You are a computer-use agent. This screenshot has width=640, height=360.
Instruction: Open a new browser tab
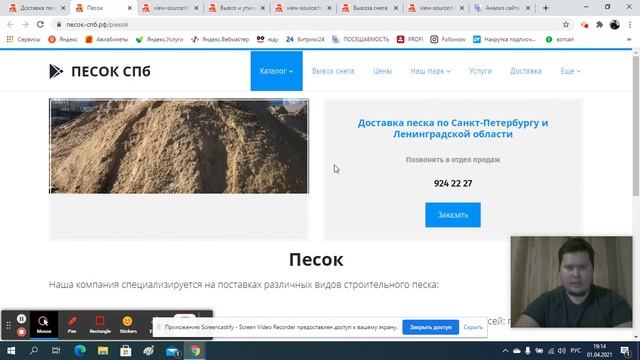tap(546, 8)
